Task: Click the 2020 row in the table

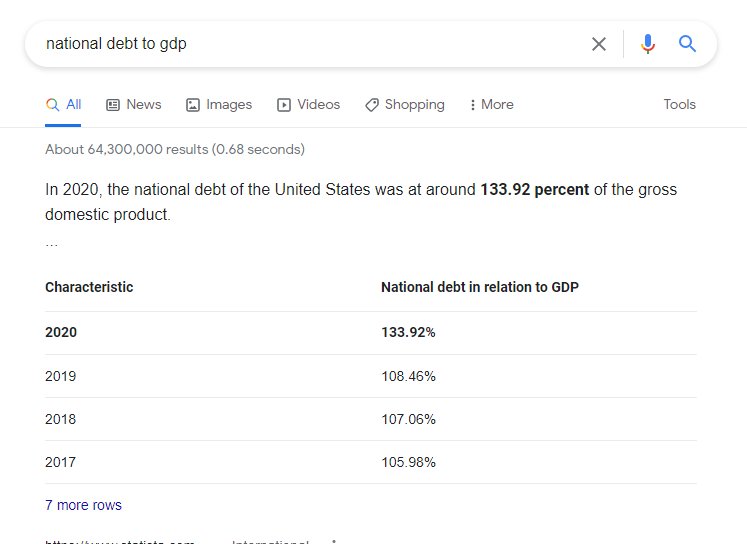Action: point(371,332)
